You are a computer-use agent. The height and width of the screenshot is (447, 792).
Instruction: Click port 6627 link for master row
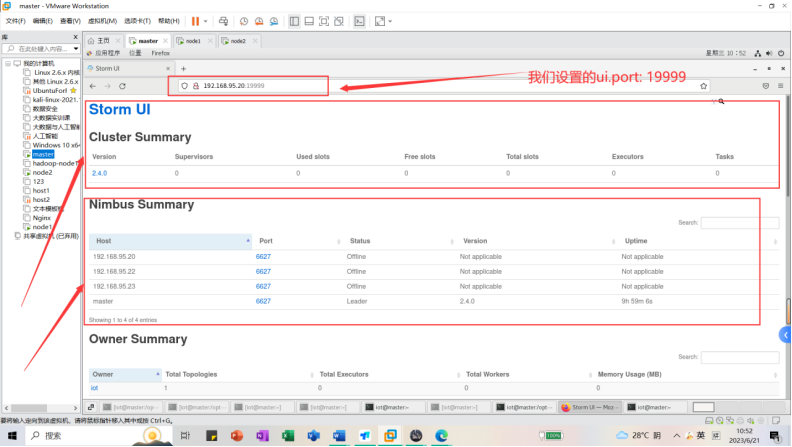[x=263, y=301]
